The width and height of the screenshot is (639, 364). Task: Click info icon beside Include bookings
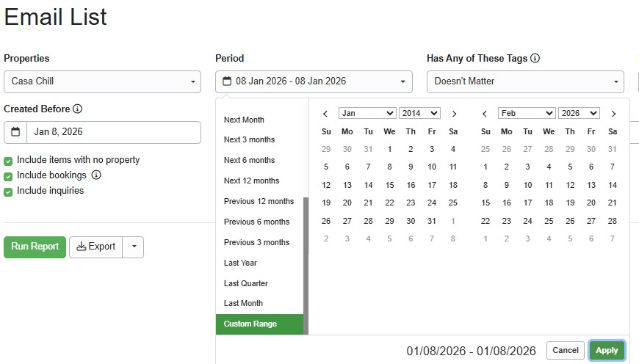[96, 175]
